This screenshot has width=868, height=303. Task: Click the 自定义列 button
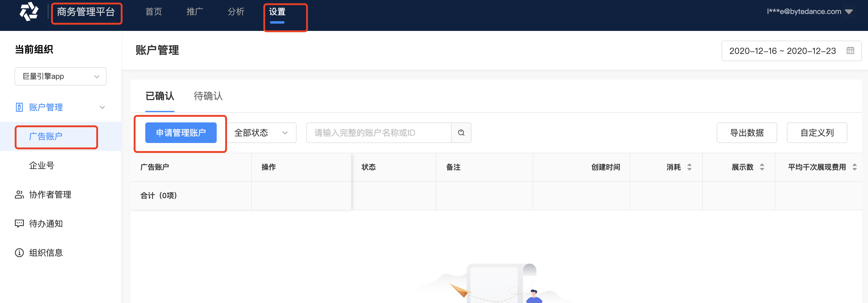[817, 133]
